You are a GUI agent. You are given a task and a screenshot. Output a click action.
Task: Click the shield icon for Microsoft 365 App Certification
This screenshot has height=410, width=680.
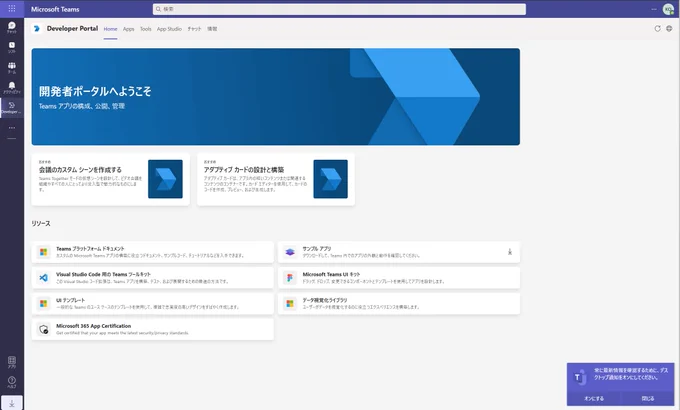tap(43, 329)
